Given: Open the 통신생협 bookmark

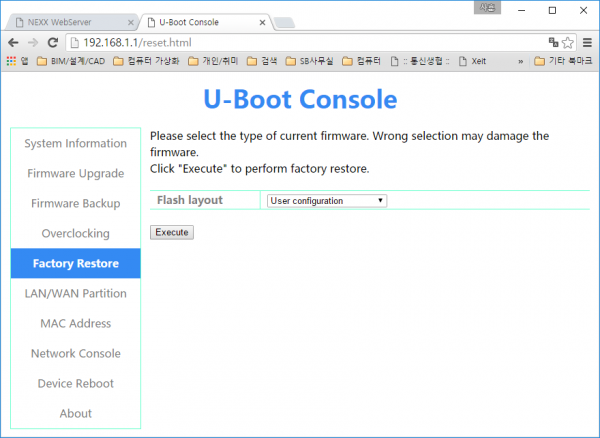Looking at the screenshot, I should pyautogui.click(x=420, y=61).
